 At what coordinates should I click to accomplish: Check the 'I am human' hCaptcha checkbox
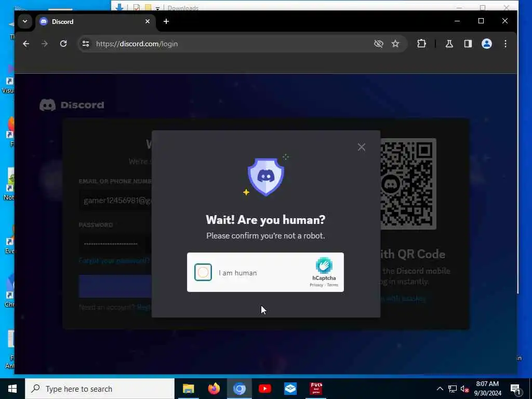coord(203,272)
